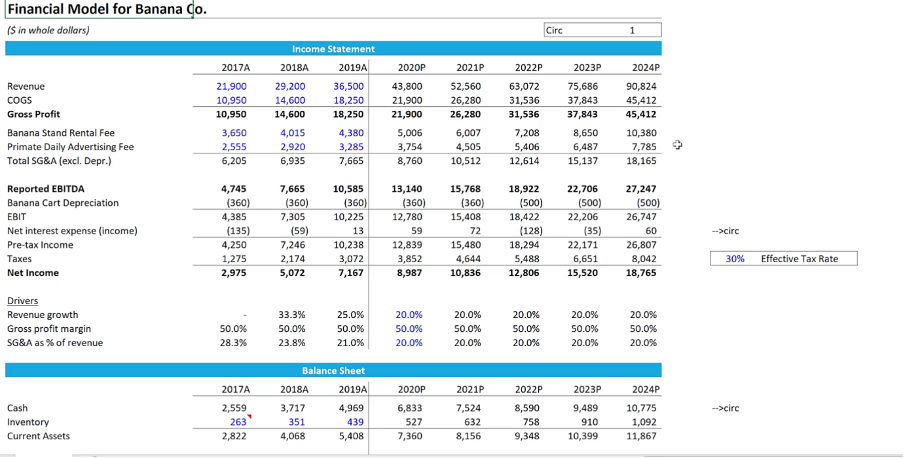Select the circularity switch cell containing 1
Screen dimensions: 904x458
(x=632, y=30)
